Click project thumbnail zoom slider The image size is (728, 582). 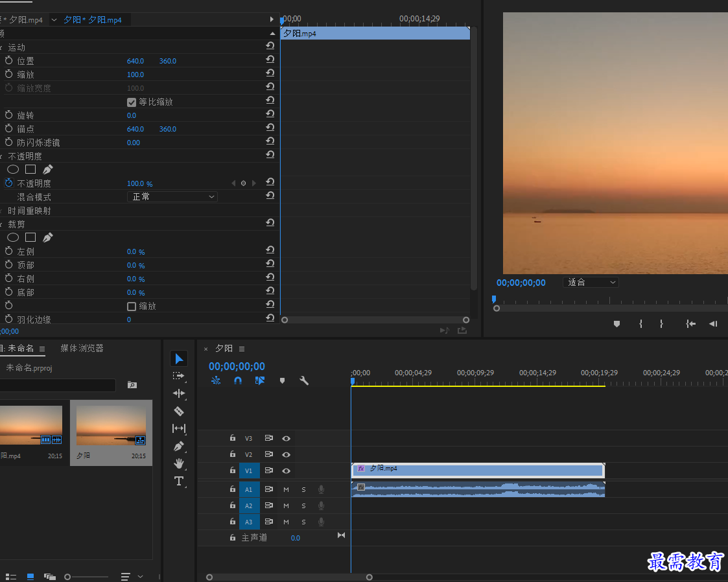click(86, 577)
